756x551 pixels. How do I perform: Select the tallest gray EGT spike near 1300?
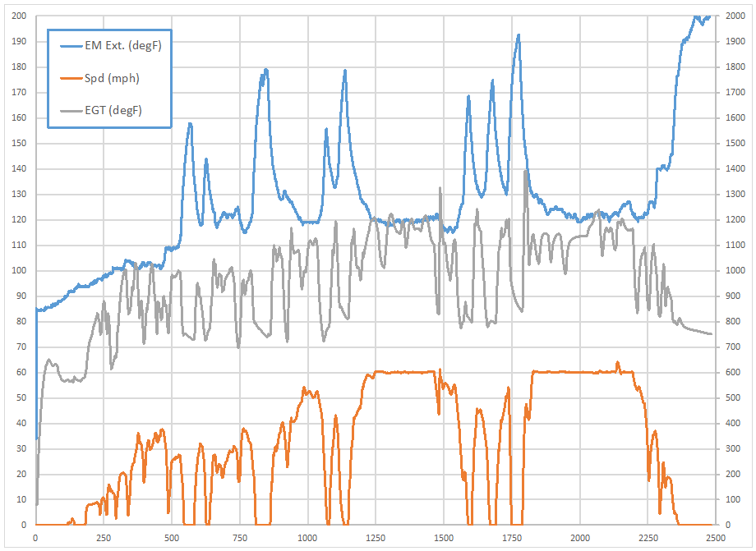click(x=439, y=189)
